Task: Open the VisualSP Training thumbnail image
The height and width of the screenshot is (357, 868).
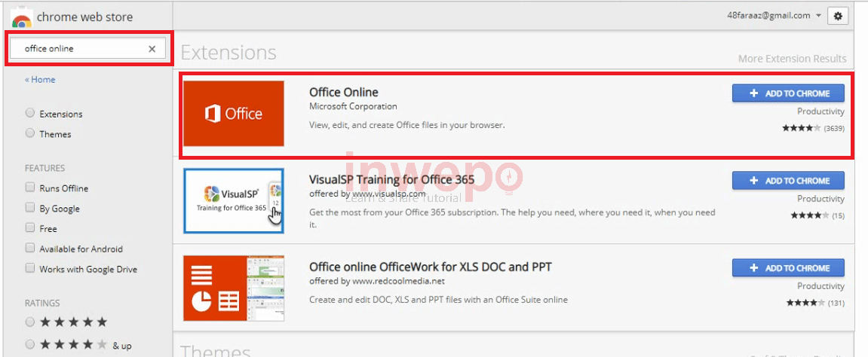Action: tap(234, 200)
